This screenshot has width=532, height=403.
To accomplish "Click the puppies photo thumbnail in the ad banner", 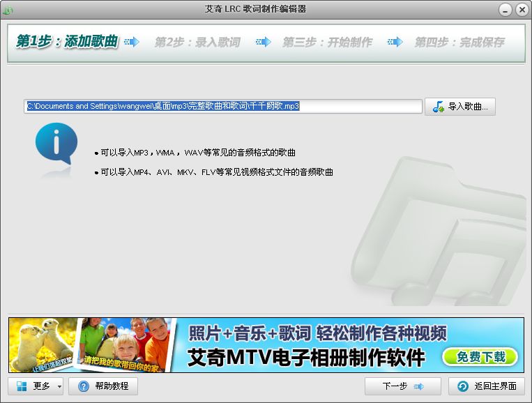I will (x=42, y=345).
